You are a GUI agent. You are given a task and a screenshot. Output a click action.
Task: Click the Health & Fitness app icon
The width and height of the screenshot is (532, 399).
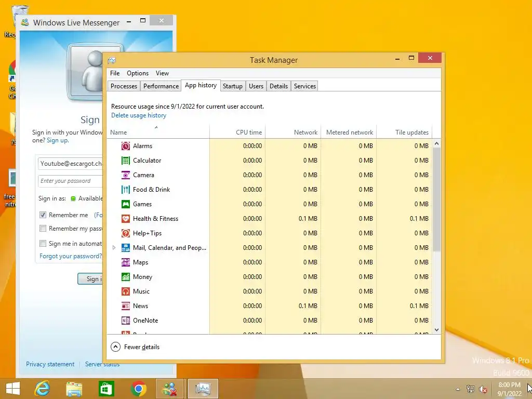pyautogui.click(x=126, y=219)
